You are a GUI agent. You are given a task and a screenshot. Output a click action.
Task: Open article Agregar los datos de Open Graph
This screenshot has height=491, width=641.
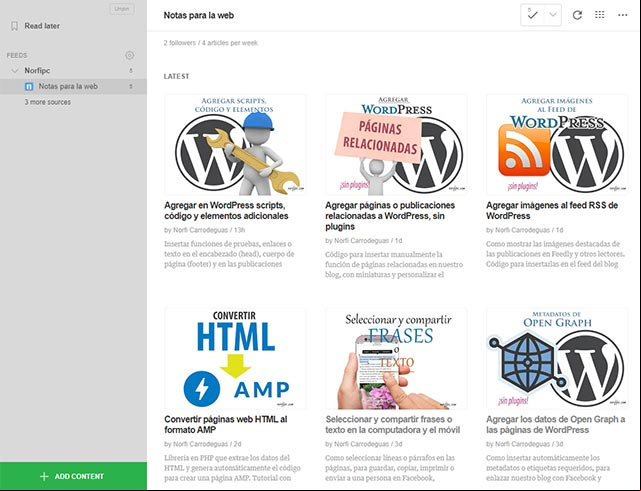click(x=556, y=424)
